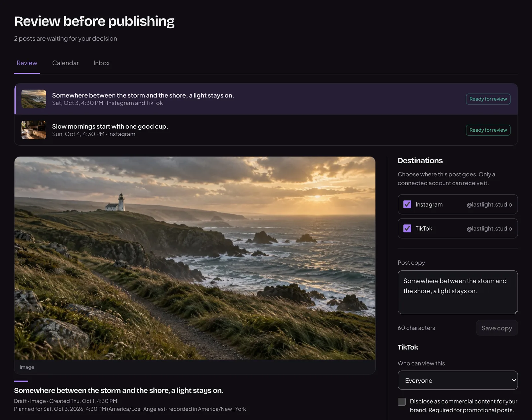The image size is (532, 420).
Task: Click the 'TikTok' section heading above visibility
Action: [x=408, y=347]
